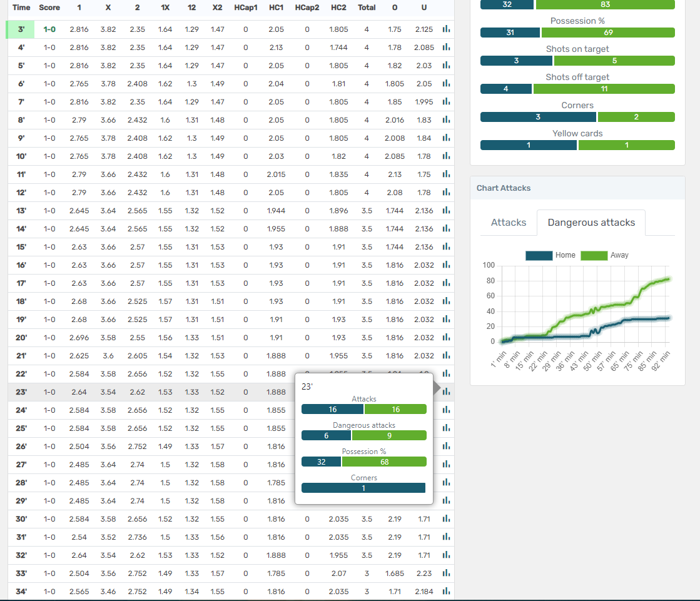The width and height of the screenshot is (700, 601).
Task: Click the Time column header
Action: click(21, 8)
